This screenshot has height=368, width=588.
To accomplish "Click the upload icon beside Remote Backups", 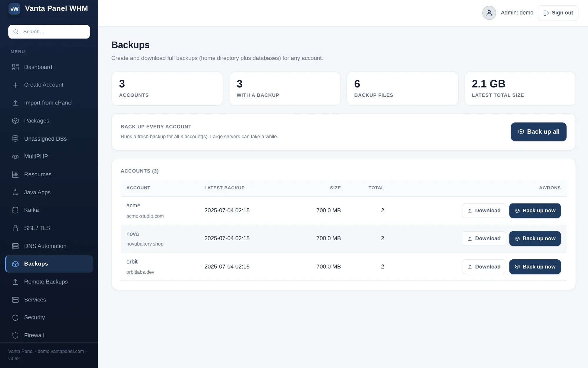I will (15, 282).
